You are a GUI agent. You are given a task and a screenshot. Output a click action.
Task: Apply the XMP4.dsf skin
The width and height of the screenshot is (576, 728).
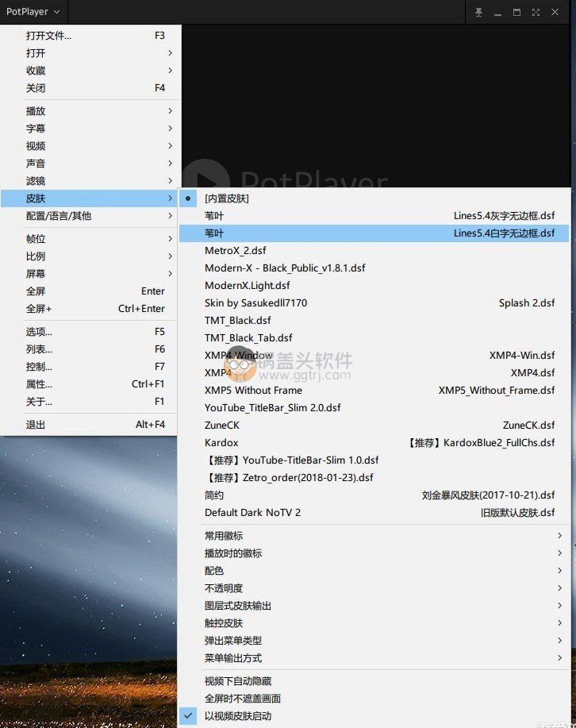(374, 373)
